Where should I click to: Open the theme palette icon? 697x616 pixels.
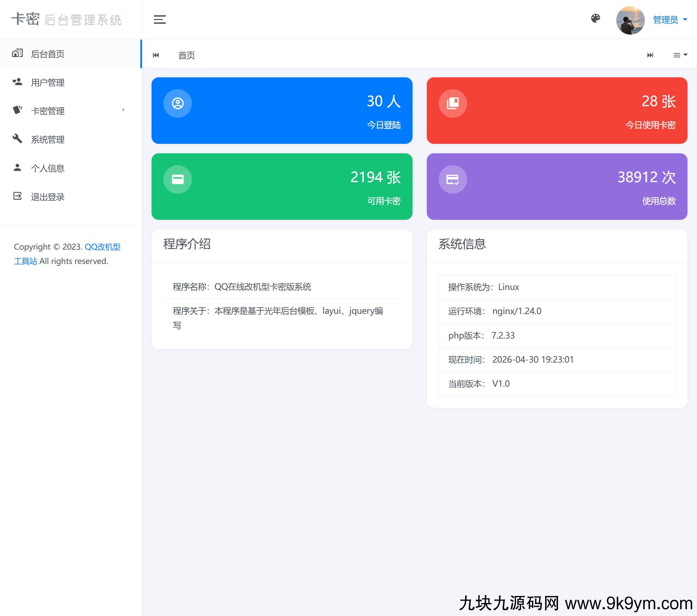point(595,18)
